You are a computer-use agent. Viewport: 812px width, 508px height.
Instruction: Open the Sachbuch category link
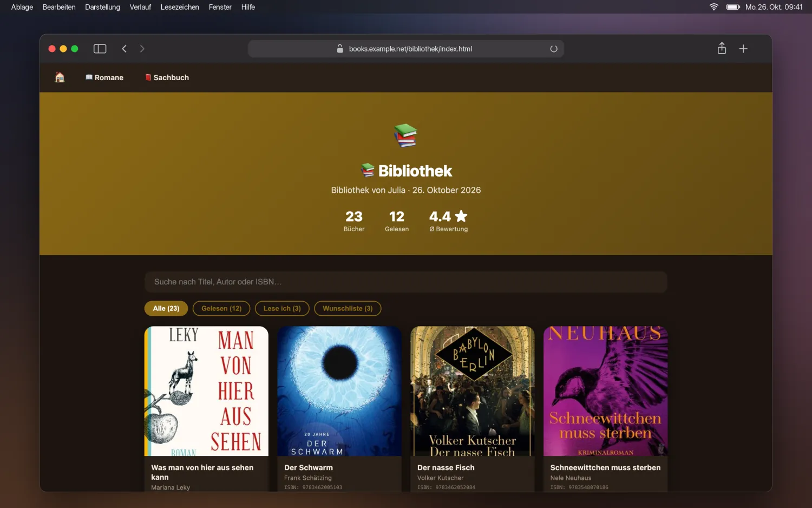coord(167,77)
